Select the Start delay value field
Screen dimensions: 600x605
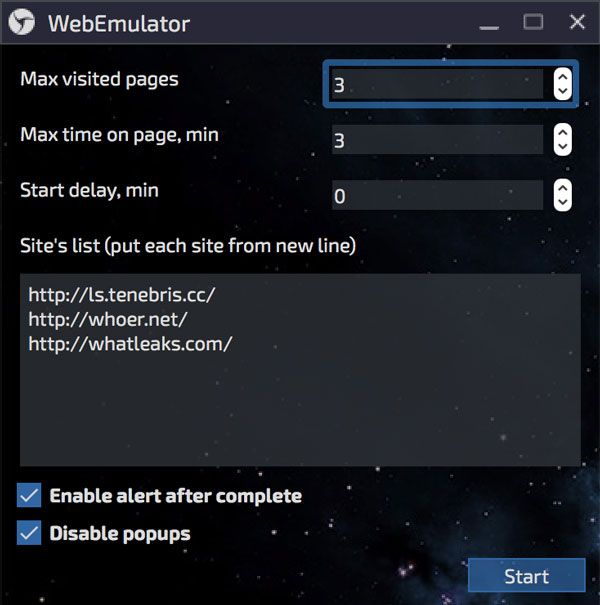coord(435,196)
